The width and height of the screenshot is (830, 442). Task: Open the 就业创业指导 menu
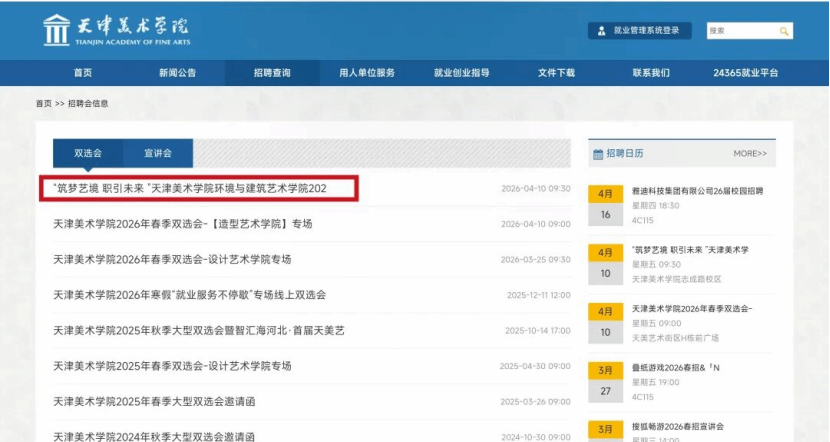pyautogui.click(x=461, y=73)
